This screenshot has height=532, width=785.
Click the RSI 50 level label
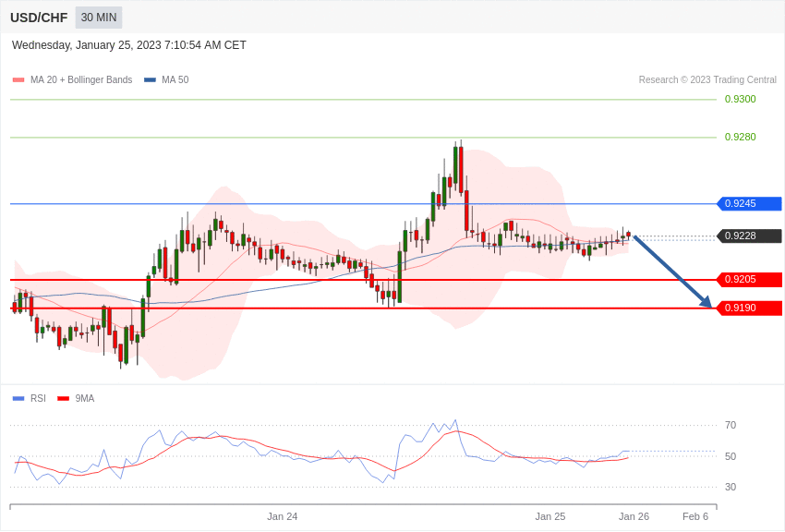[731, 456]
